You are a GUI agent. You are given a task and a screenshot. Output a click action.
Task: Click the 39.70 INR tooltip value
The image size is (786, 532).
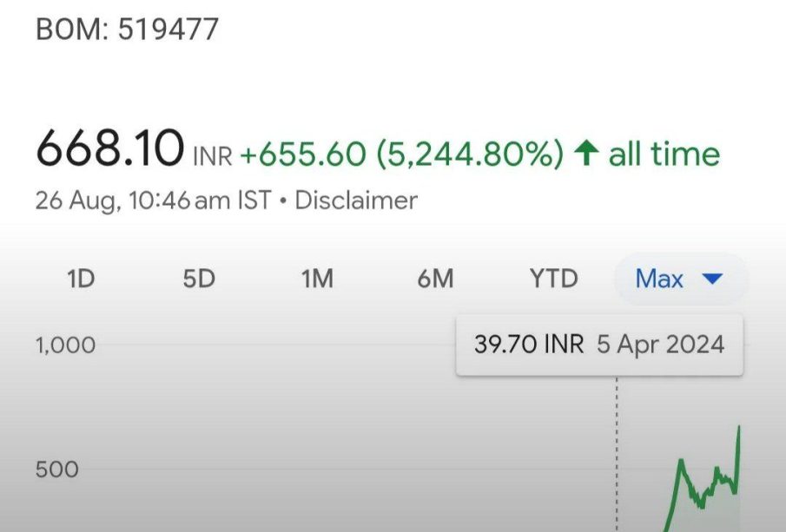(529, 345)
